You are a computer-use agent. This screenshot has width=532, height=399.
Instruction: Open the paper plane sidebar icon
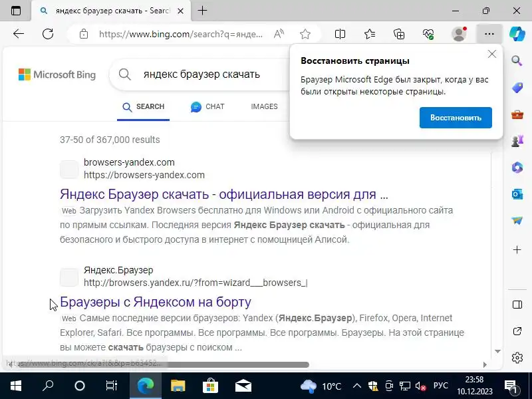[517, 221]
